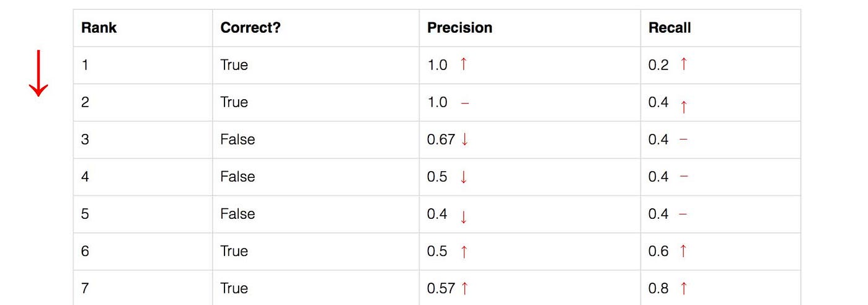Screen dimensions: 868x305
Task: Click the red up arrow beside precision 0.57
Action: (464, 288)
